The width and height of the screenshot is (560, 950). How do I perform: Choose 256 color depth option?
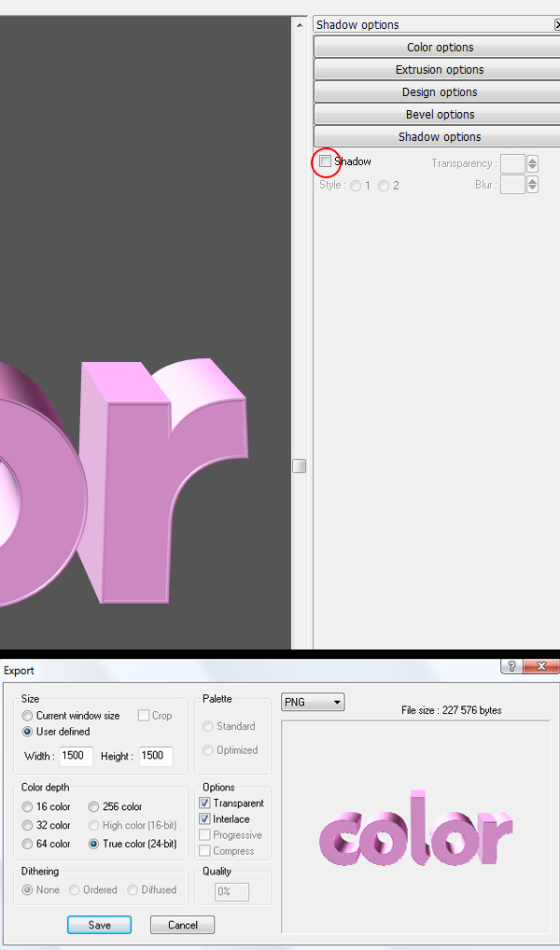point(95,807)
